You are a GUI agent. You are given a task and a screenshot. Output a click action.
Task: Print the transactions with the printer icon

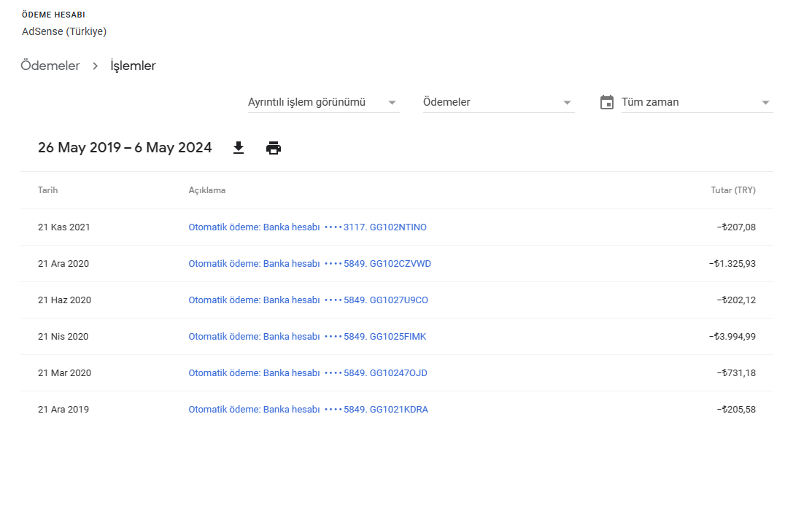tap(274, 148)
